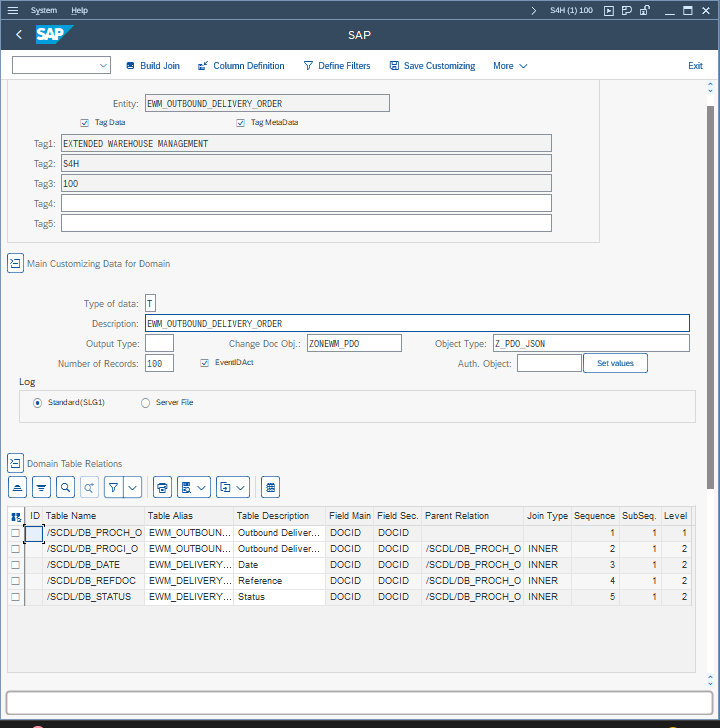Click the back arrow next to SAP logo

pyautogui.click(x=19, y=35)
